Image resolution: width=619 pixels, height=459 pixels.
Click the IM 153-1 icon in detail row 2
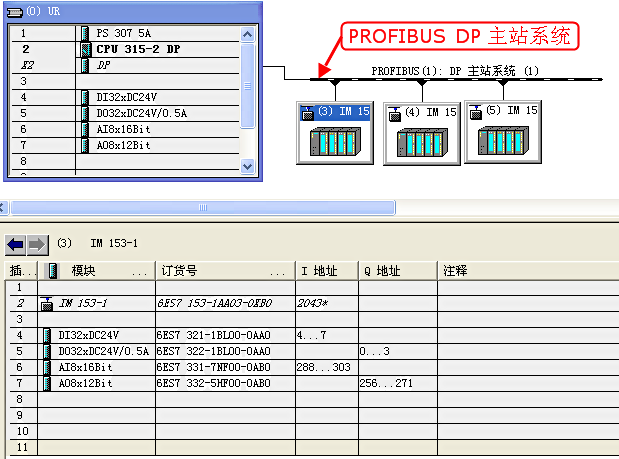point(47,304)
